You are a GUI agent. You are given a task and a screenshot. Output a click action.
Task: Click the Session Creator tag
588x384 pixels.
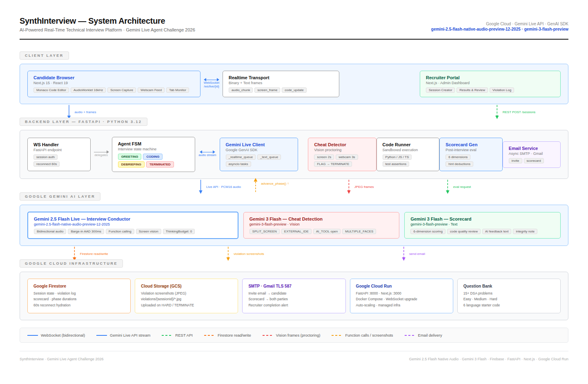point(440,90)
